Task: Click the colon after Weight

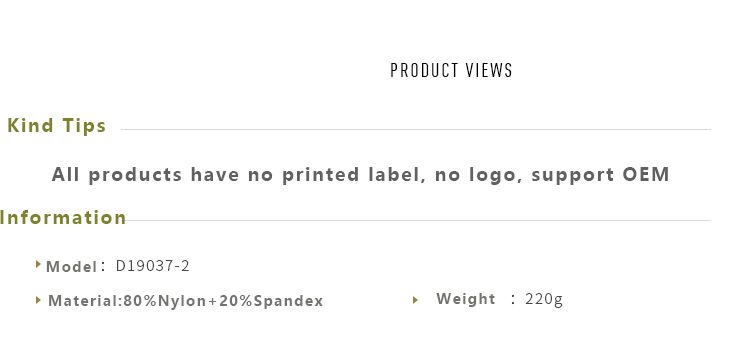Action: click(x=513, y=300)
